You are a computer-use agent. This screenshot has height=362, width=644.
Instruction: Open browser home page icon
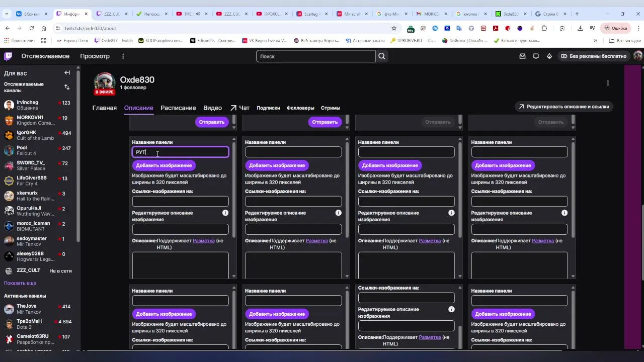[x=44, y=28]
